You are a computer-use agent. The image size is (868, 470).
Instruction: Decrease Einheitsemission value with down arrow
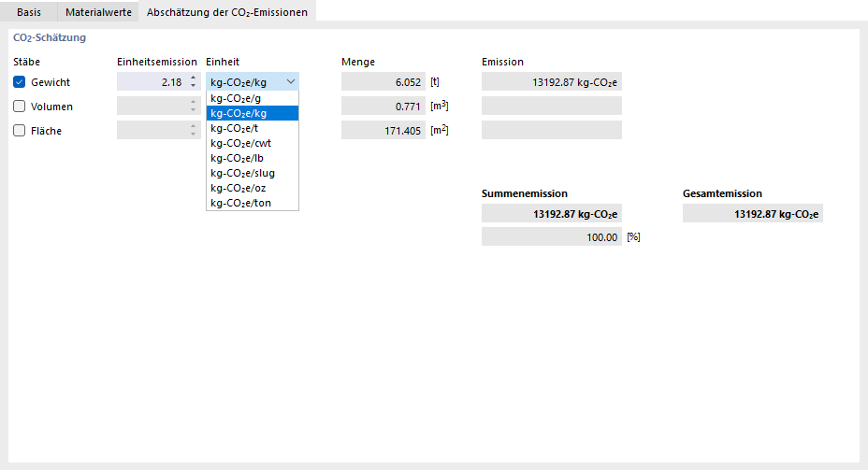(x=193, y=86)
